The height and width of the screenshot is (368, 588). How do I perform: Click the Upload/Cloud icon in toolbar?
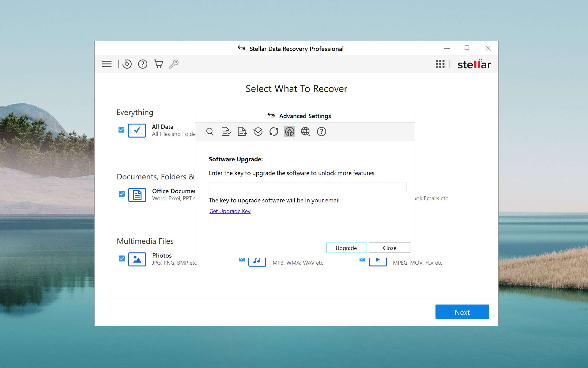[x=289, y=132]
